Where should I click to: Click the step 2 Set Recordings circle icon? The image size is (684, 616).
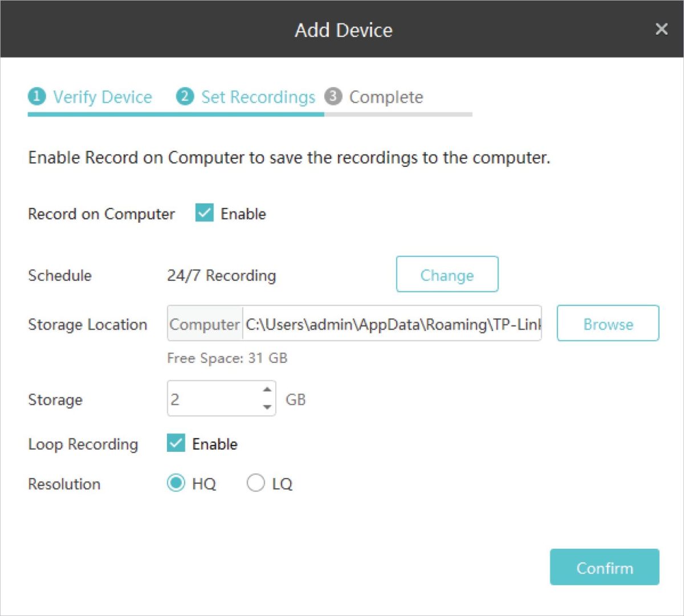184,97
